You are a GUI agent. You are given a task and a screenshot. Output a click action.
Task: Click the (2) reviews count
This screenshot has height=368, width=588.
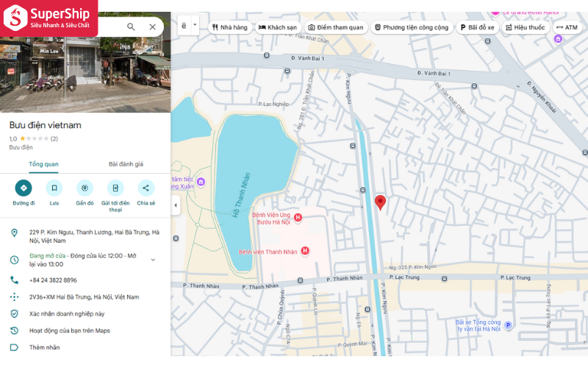(x=54, y=138)
